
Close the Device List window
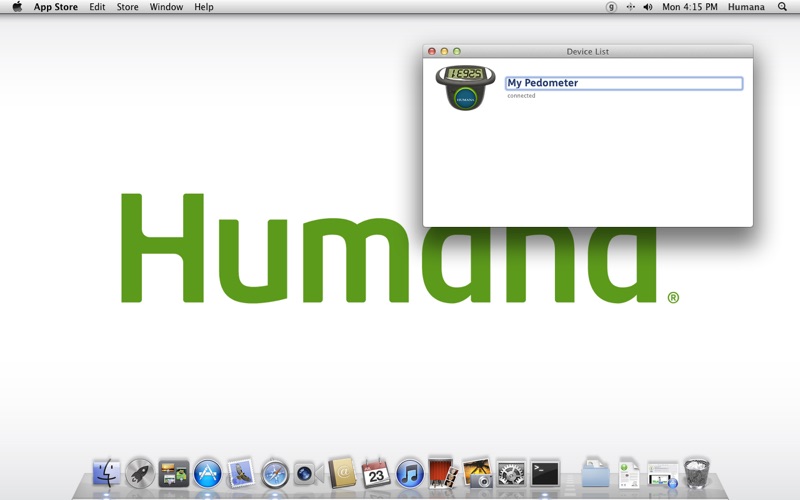tap(432, 52)
